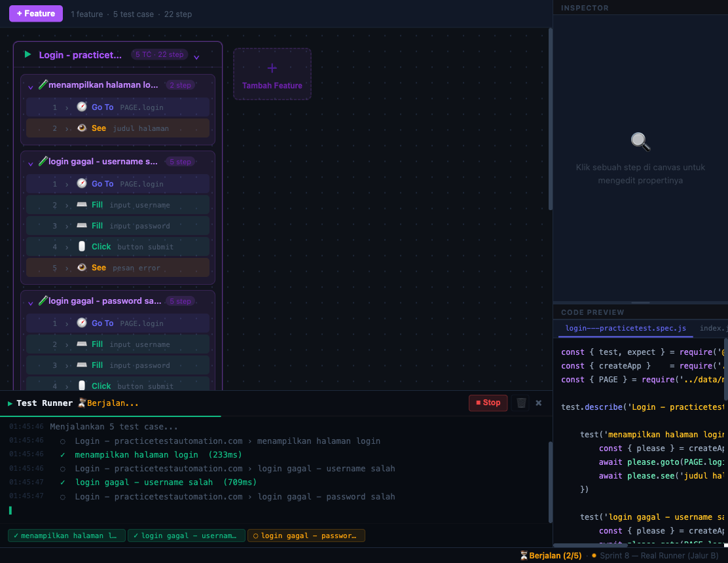728x563 pixels.
Task: Click 'Menjalankan 5 test case...' log line
Action: (114, 427)
